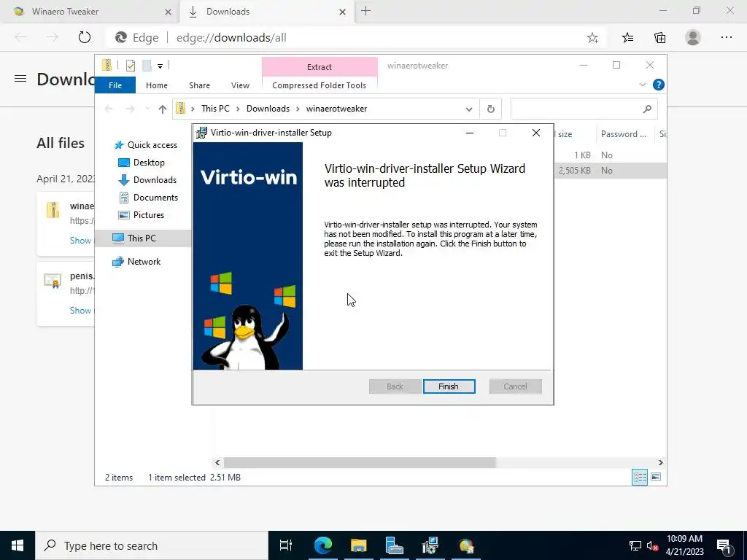Open Task View from taskbar
The image size is (747, 560).
(286, 545)
